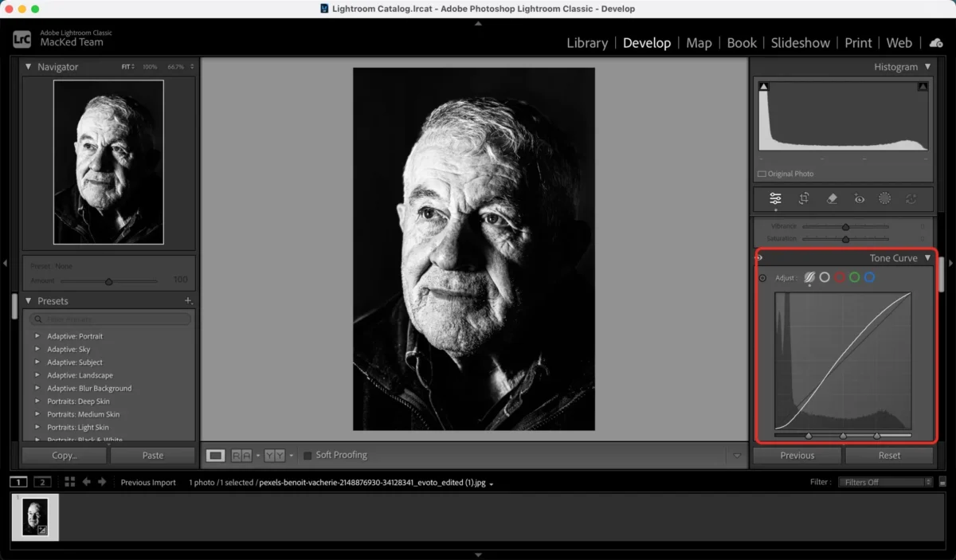Select the portrait thumbnail in the filmstrip
This screenshot has width=956, height=560.
[35, 517]
